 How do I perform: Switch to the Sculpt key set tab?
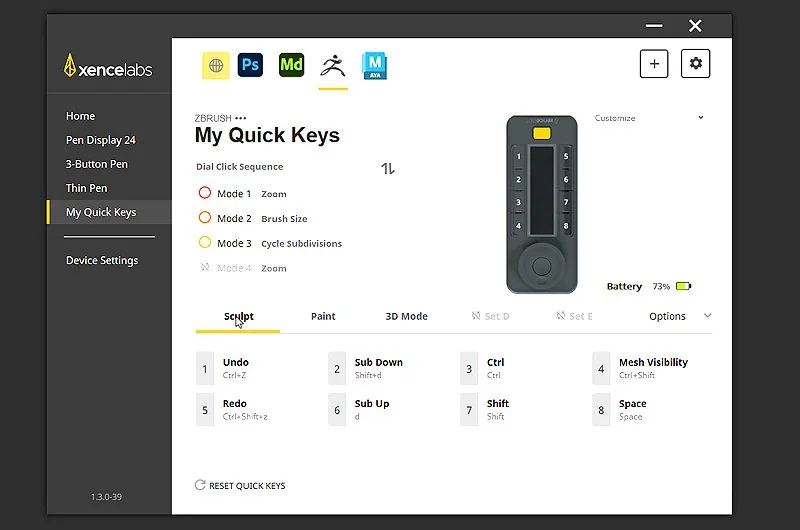click(238, 316)
